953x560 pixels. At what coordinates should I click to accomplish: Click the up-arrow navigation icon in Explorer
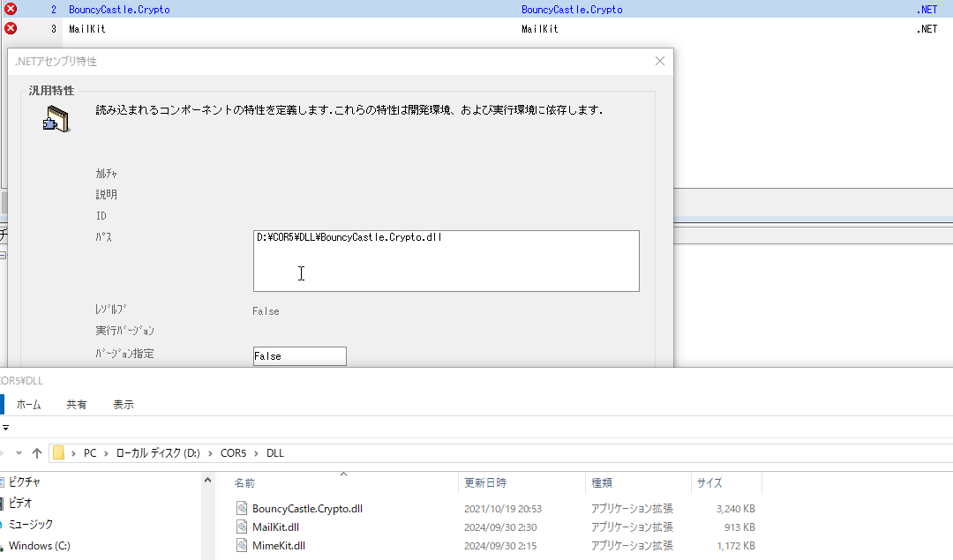(36, 453)
